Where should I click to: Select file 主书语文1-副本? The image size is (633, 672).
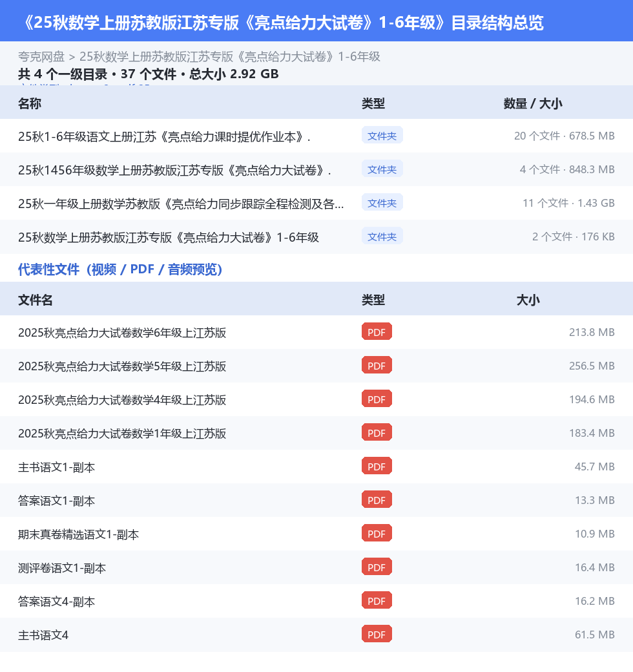pyautogui.click(x=57, y=467)
